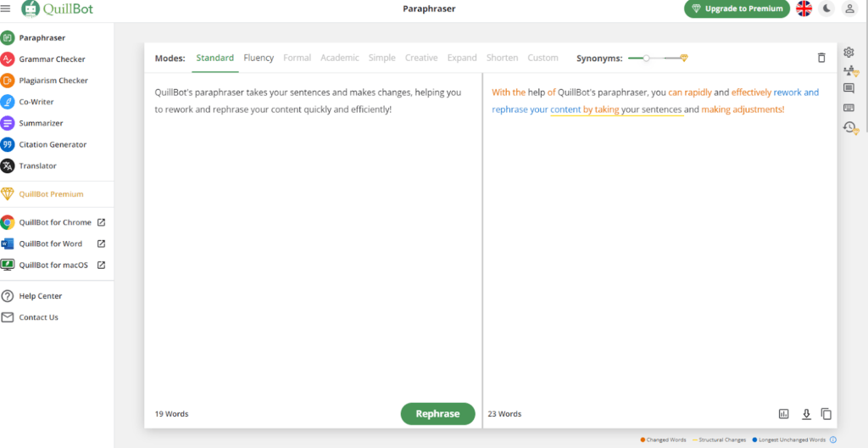Viewport: 868px width, 448px height.
Task: Click external link icon beside QuillBot for Word
Action: point(102,244)
